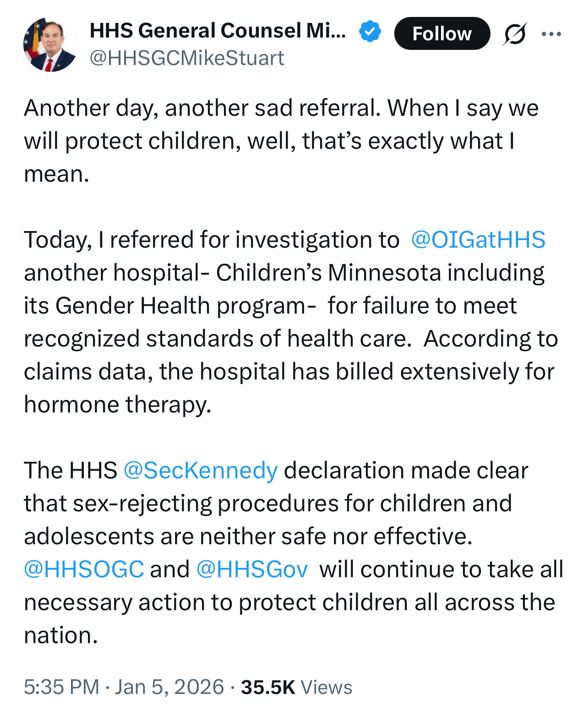Click the final word "nation." of post

[x=61, y=635]
